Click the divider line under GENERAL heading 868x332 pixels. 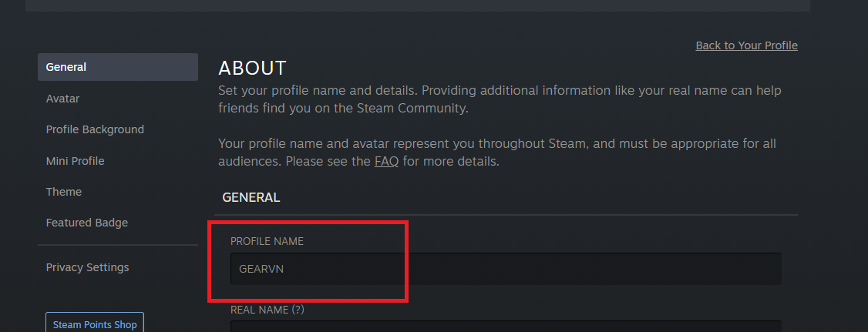506,215
